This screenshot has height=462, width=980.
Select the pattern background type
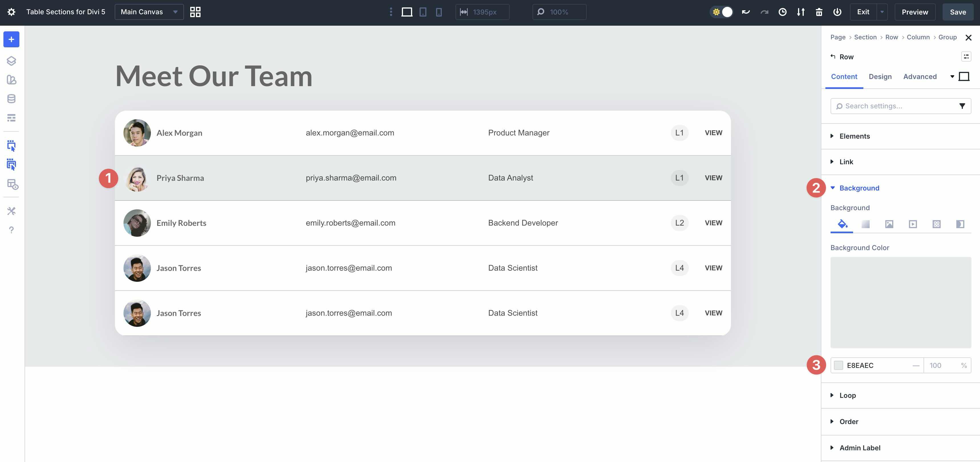coord(936,224)
